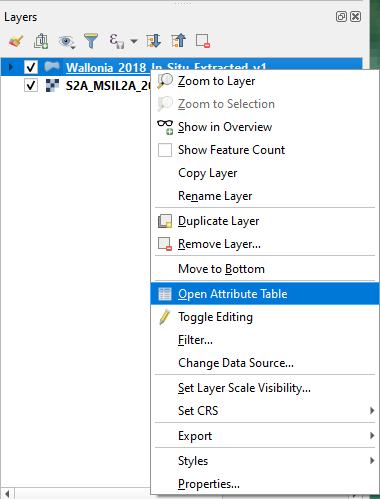Screen dimensions: 380x499
Task: Click the Collapse All icon
Action: (x=179, y=41)
